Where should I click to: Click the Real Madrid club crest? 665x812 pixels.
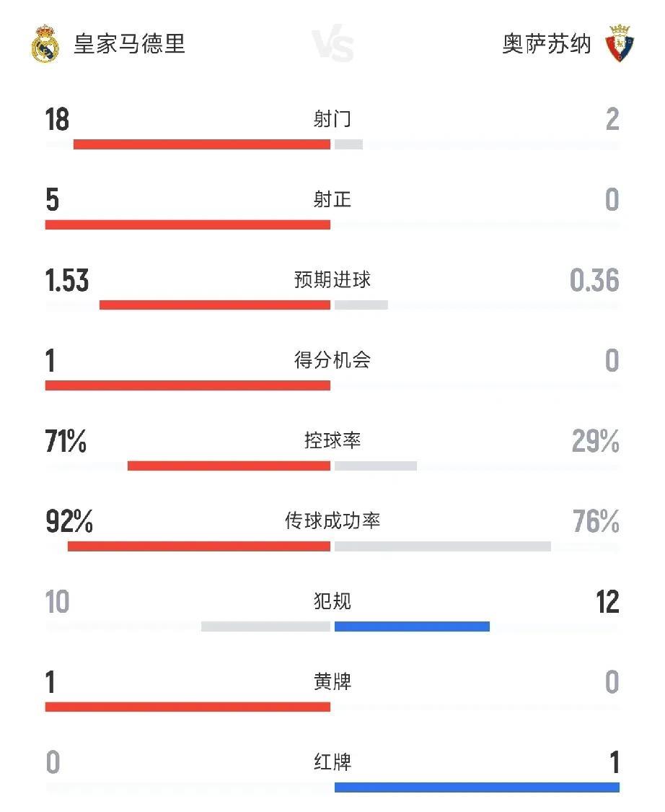tap(45, 44)
